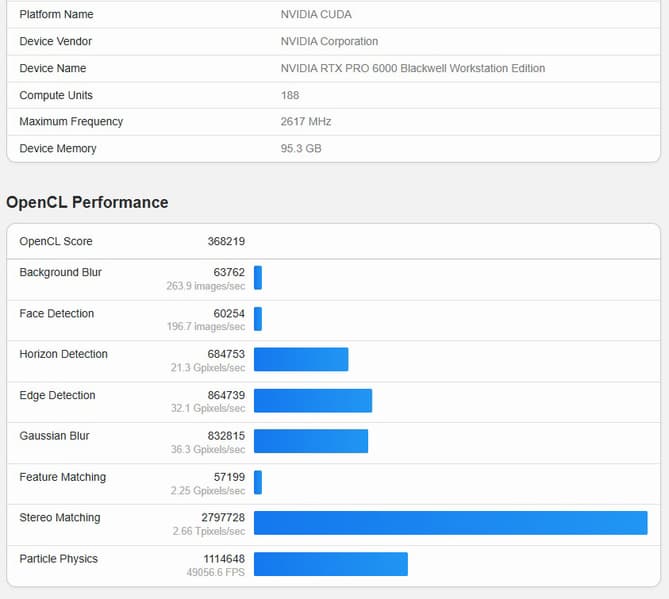Click the Device Name row label

(x=53, y=68)
